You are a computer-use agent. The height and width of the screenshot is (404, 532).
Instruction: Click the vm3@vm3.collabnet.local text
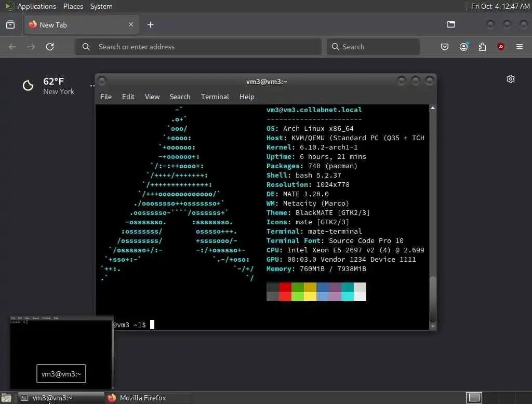[314, 110]
